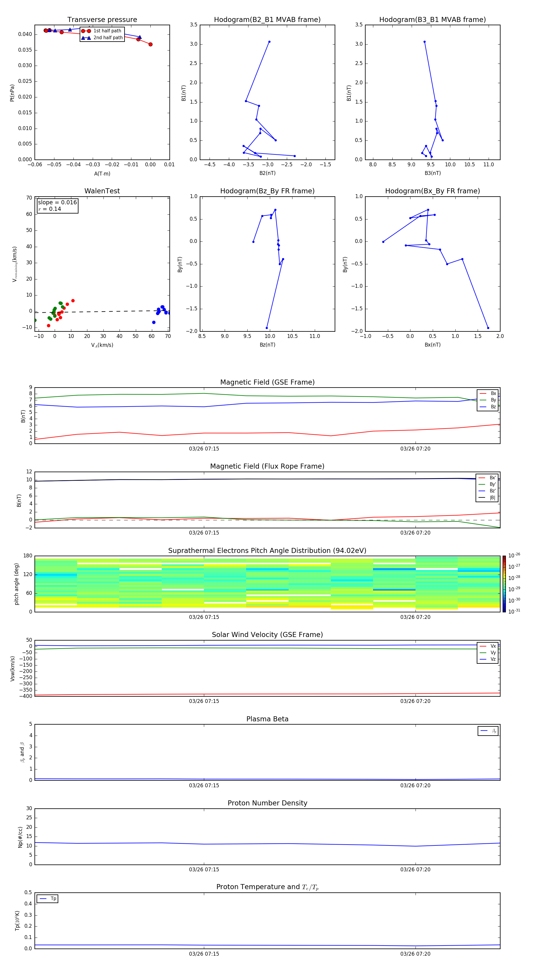Select the βp legend entry in Plasma Beta
535x980 pixels.
click(488, 731)
